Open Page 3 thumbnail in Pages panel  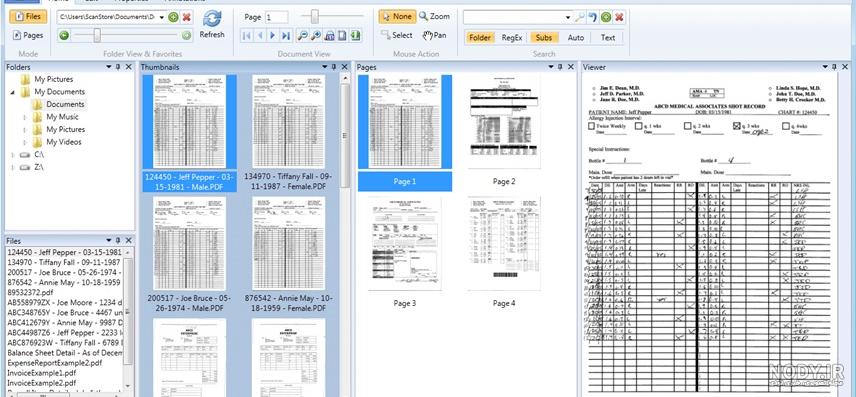pos(405,244)
